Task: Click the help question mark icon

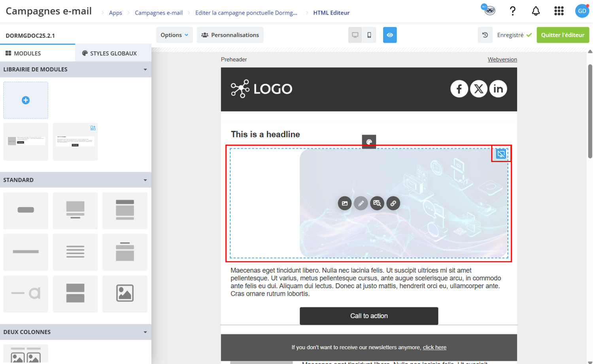Action: tap(512, 11)
